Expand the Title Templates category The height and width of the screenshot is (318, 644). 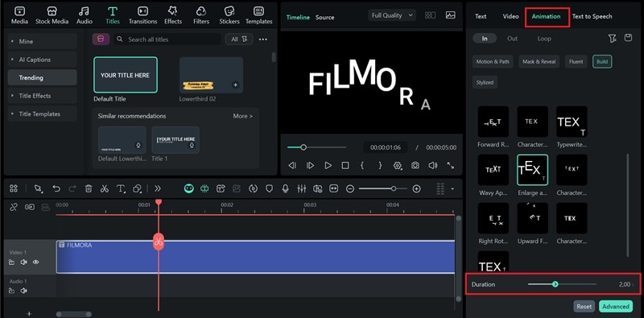(x=42, y=114)
